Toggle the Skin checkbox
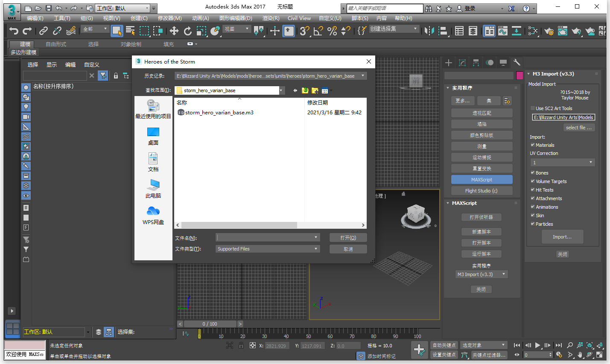 click(532, 215)
